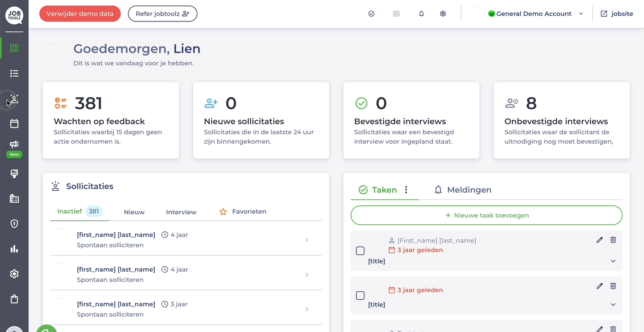Check the first [title] task checkbox
The width and height of the screenshot is (644, 332).
(x=360, y=251)
